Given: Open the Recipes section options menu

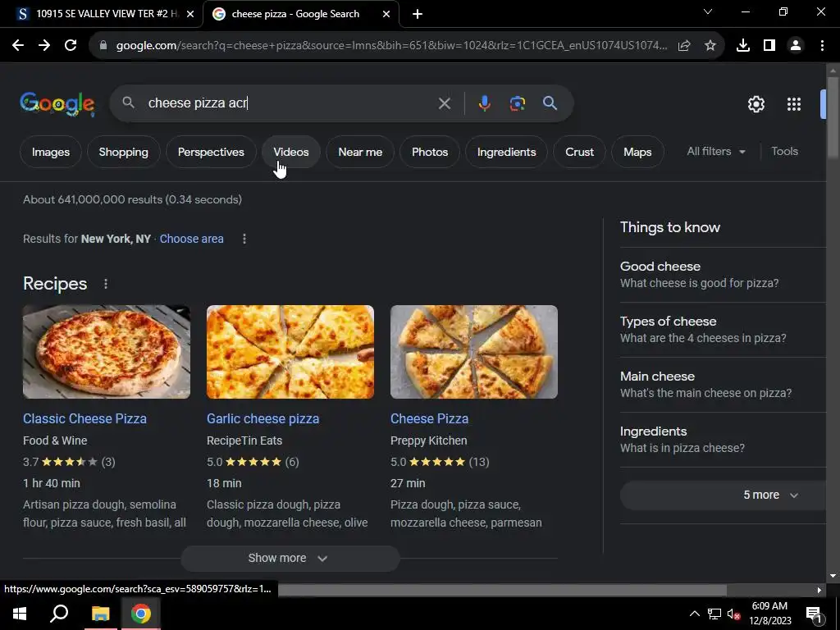Looking at the screenshot, I should [106, 284].
